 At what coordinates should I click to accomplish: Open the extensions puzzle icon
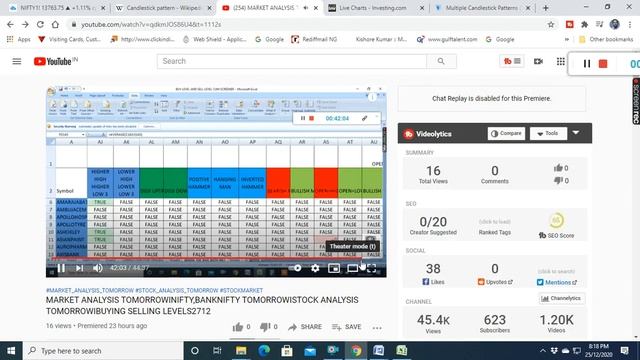pos(584,24)
